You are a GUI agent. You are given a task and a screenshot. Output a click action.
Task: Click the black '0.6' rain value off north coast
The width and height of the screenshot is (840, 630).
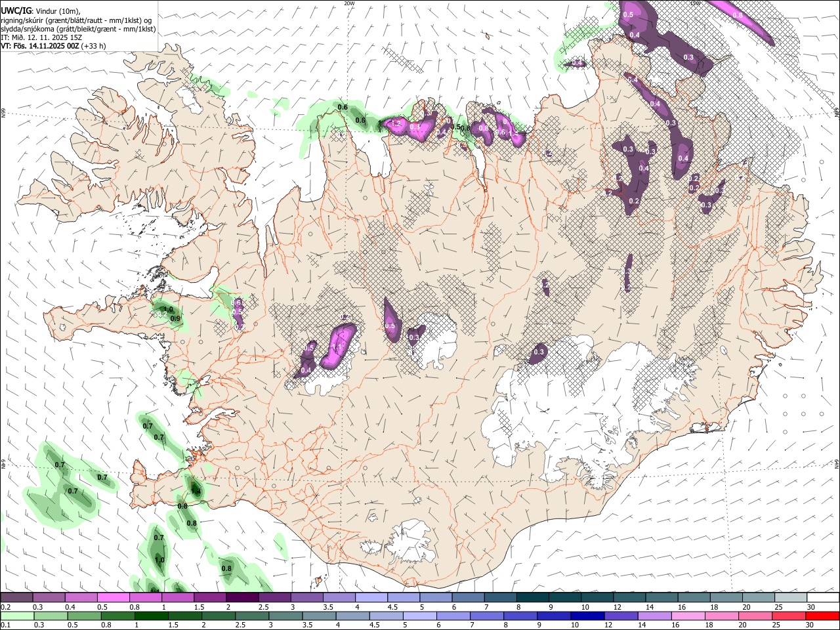343,107
